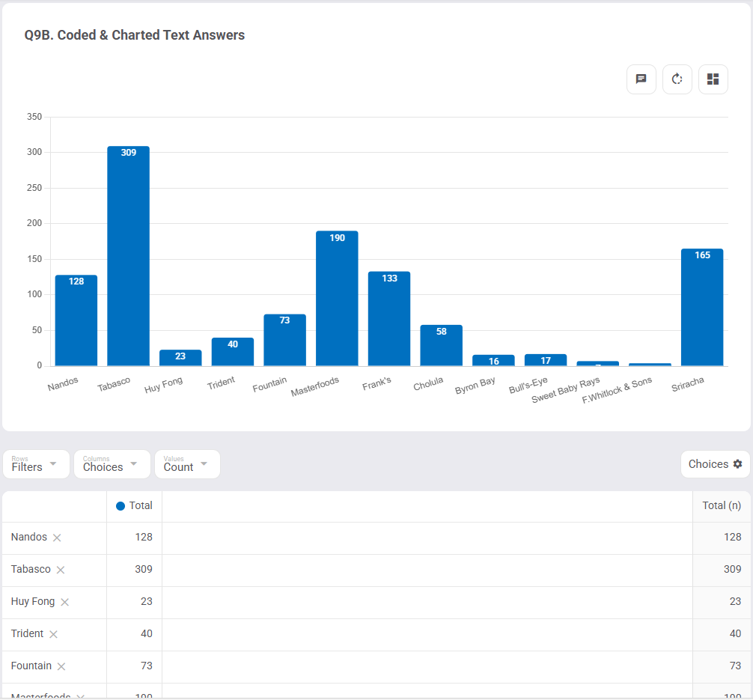Click the Trident bar labeled 40
The image size is (753, 700).
[x=233, y=352]
